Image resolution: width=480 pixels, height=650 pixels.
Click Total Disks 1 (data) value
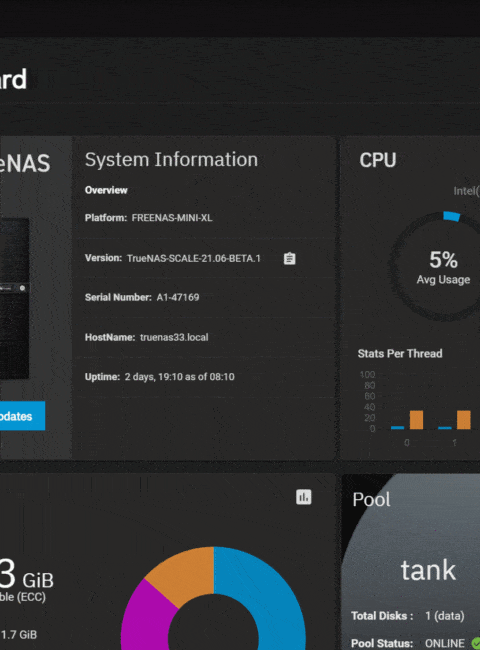click(x=444, y=616)
